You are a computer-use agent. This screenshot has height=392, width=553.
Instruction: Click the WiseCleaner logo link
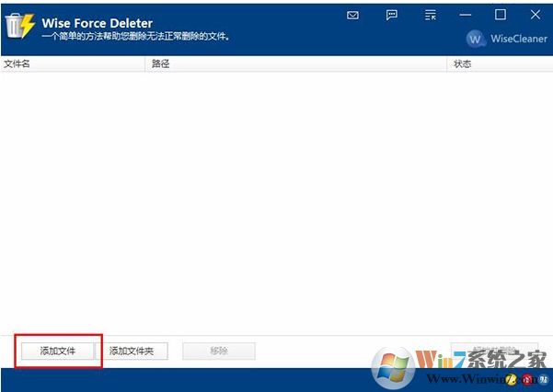[507, 39]
